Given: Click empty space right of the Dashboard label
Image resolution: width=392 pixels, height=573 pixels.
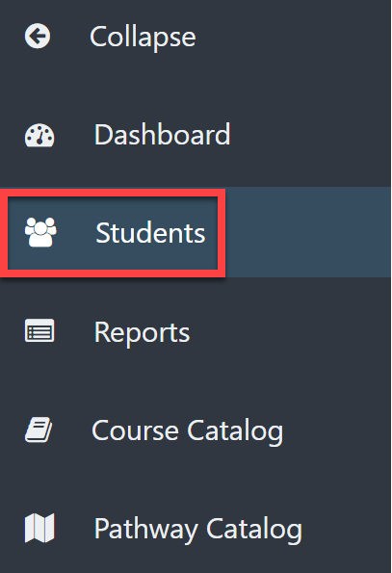Looking at the screenshot, I should (x=310, y=135).
